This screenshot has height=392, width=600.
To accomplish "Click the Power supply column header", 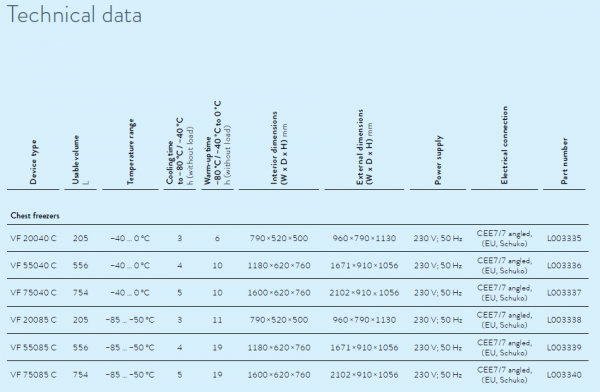I will (438, 160).
